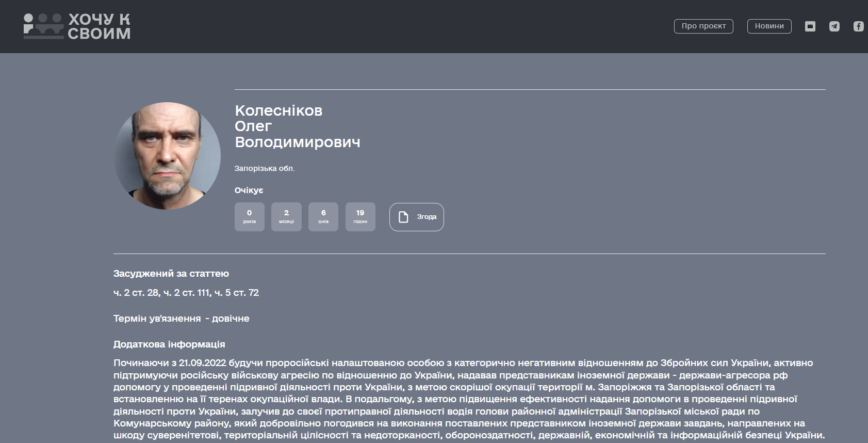Image resolution: width=868 pixels, height=443 pixels.
Task: Click the 'Запорізька обл.' region label
Action: pos(265,168)
